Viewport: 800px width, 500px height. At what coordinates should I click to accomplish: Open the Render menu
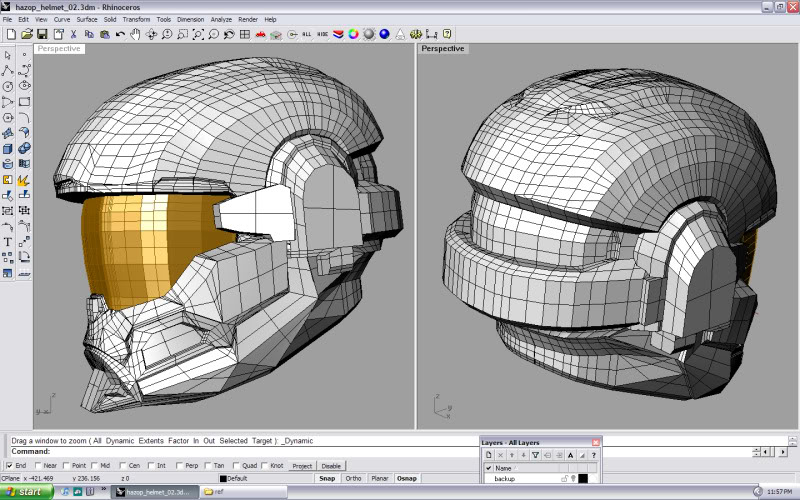point(248,19)
